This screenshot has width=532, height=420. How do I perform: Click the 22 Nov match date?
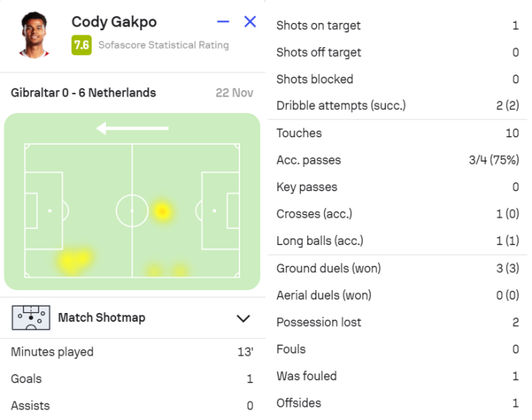click(x=234, y=93)
